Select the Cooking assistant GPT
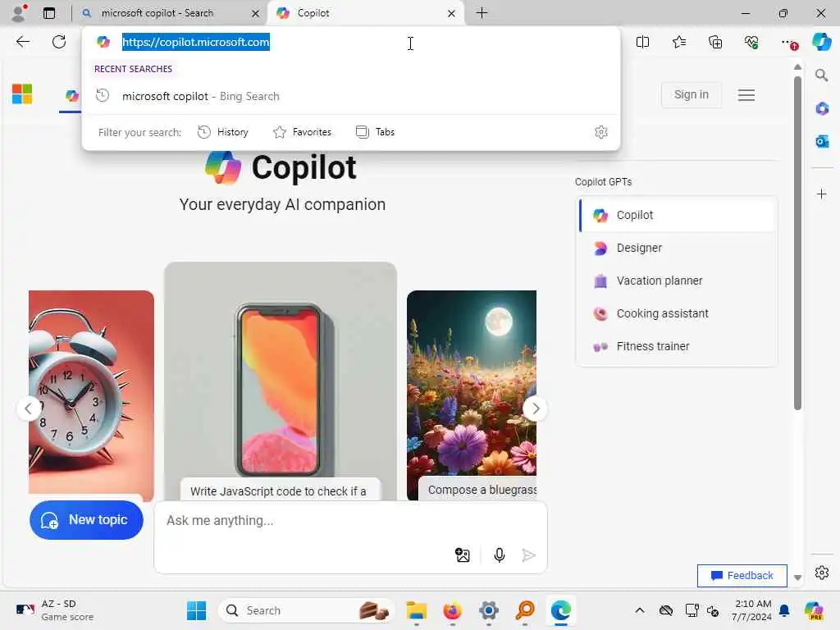840x630 pixels. (677, 313)
